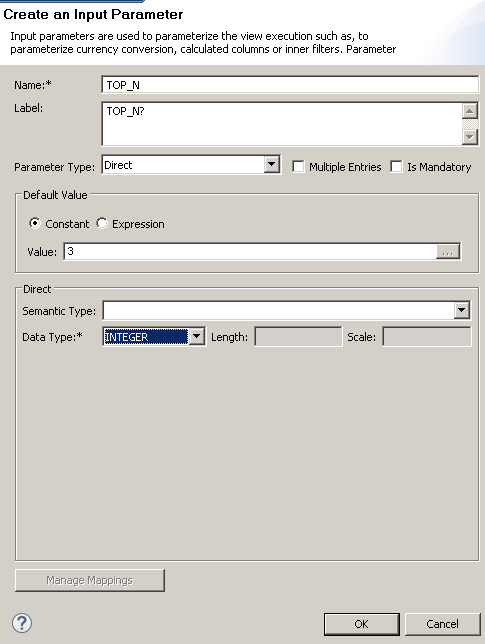Click the default Value field
Image resolution: width=485 pixels, height=644 pixels.
(250, 251)
